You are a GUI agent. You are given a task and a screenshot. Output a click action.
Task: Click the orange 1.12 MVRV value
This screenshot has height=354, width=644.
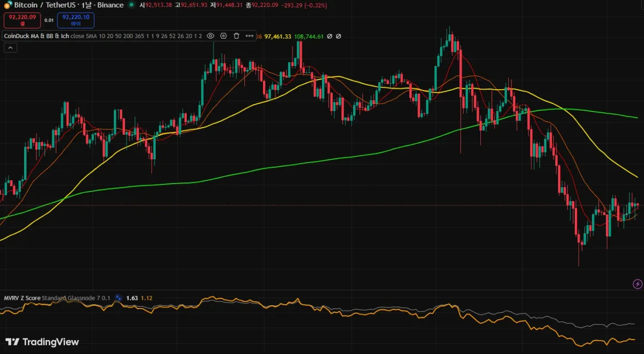point(147,298)
